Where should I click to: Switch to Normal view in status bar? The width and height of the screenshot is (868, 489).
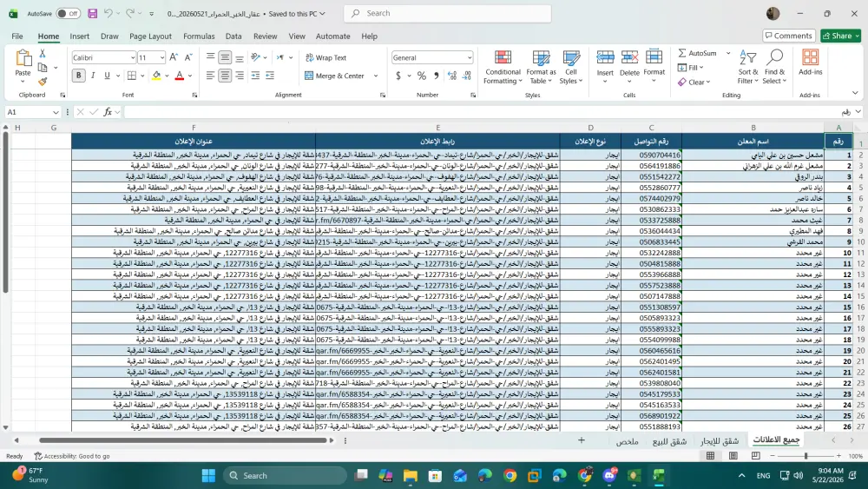[710, 456]
